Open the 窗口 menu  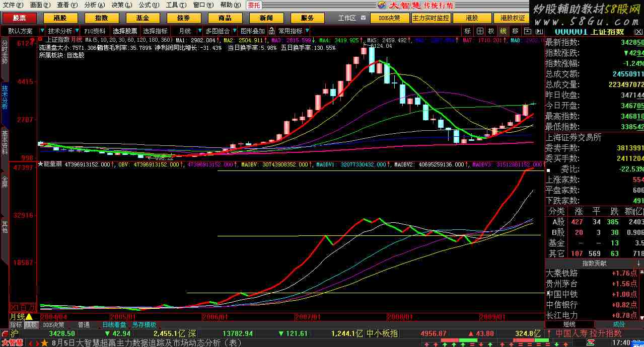(203, 5)
